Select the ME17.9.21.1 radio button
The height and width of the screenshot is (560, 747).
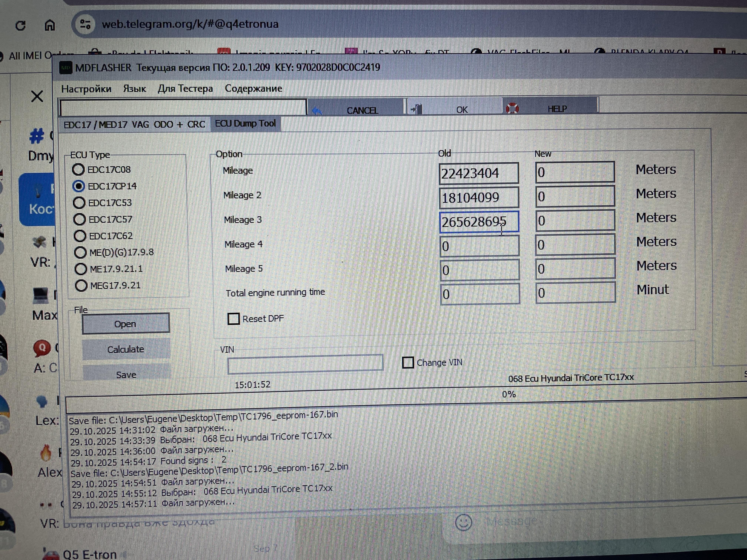pyautogui.click(x=81, y=269)
